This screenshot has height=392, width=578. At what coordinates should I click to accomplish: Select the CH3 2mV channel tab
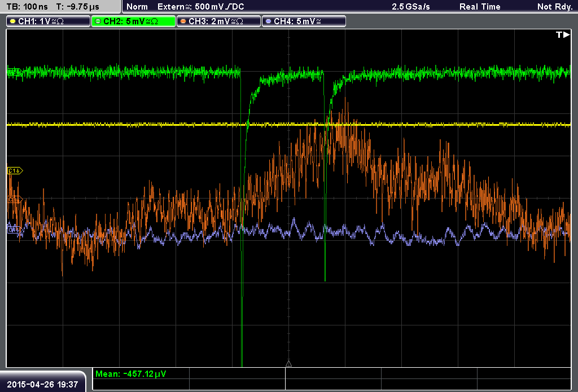click(x=218, y=21)
